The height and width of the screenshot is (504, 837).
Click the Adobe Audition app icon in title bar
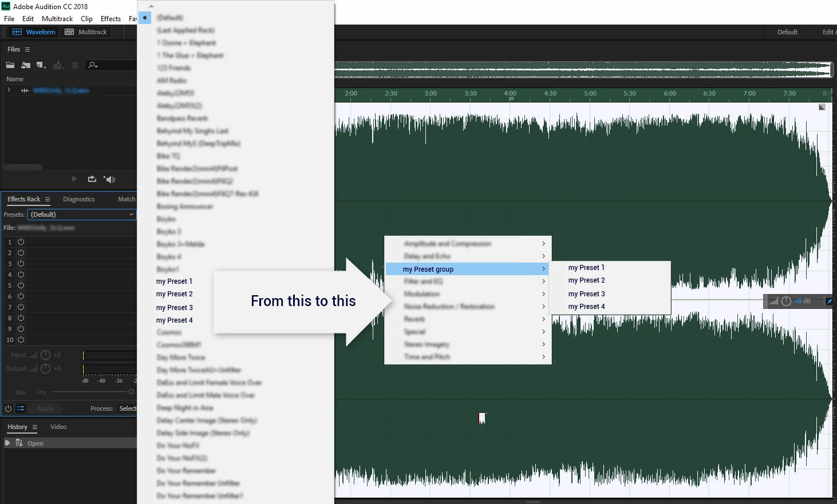click(6, 6)
